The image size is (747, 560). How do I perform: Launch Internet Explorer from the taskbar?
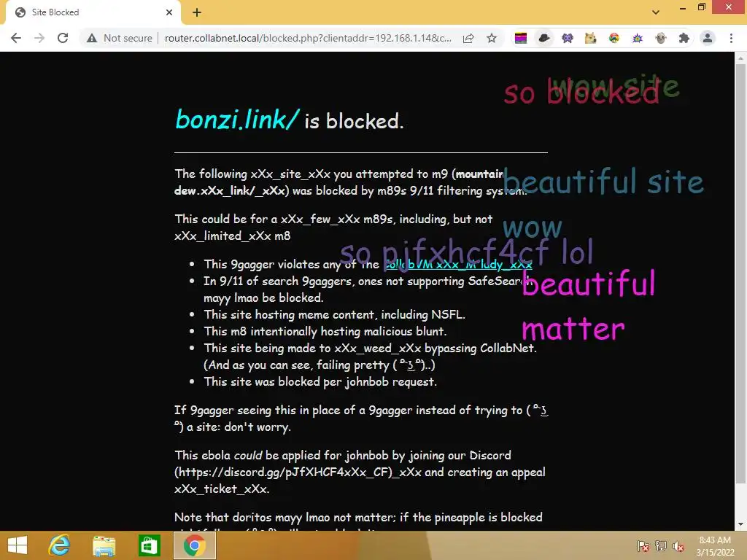[60, 545]
